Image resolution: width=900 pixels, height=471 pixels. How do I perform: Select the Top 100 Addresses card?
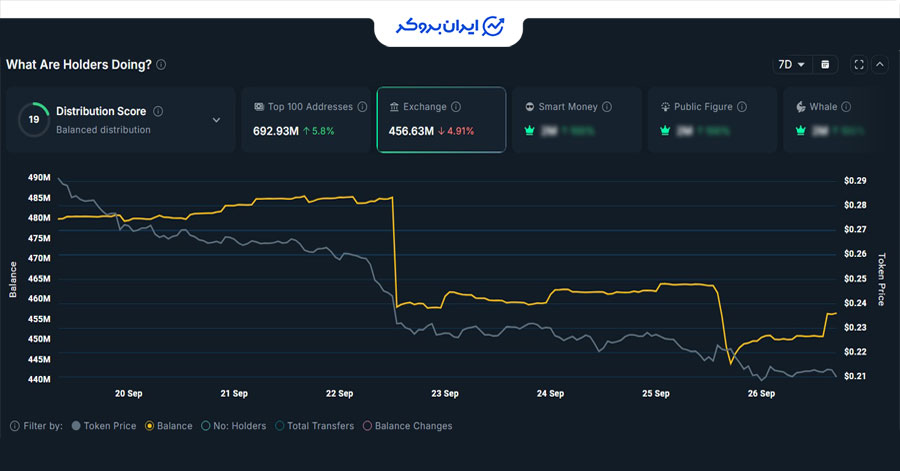(306, 120)
